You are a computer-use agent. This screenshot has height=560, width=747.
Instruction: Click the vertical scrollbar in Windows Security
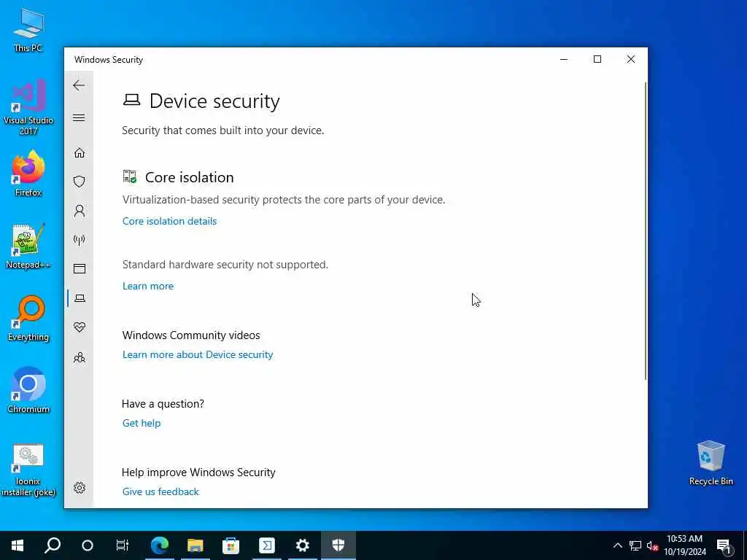point(646,231)
